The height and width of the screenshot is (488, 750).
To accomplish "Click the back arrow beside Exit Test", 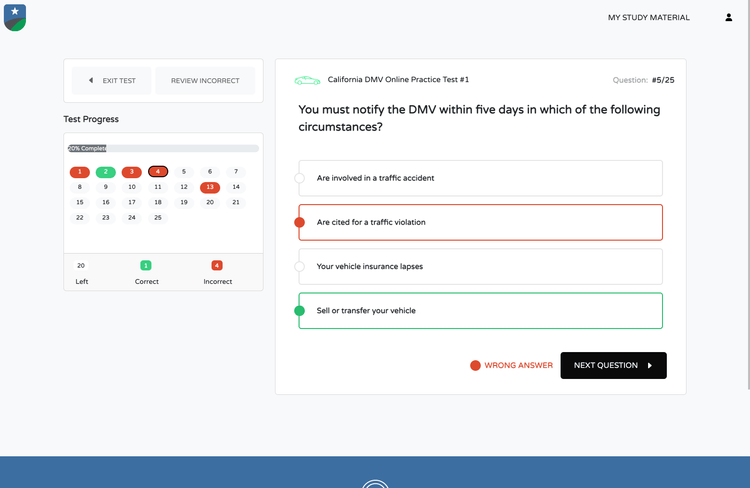I will pyautogui.click(x=91, y=80).
